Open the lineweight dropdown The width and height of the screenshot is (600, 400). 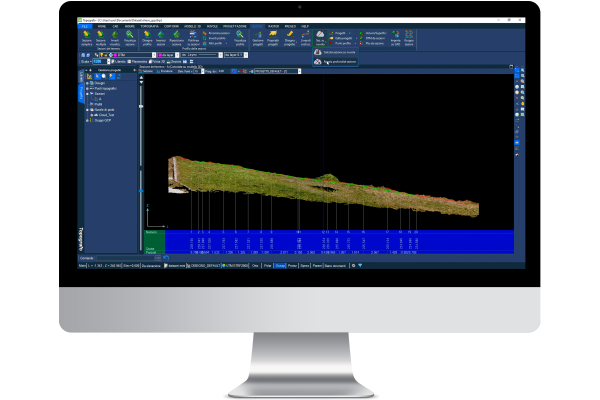[246, 55]
